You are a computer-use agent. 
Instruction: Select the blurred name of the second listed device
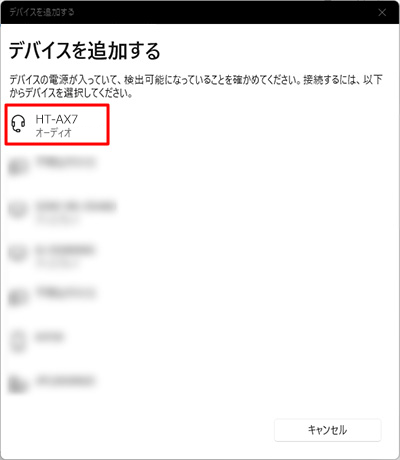(66, 162)
